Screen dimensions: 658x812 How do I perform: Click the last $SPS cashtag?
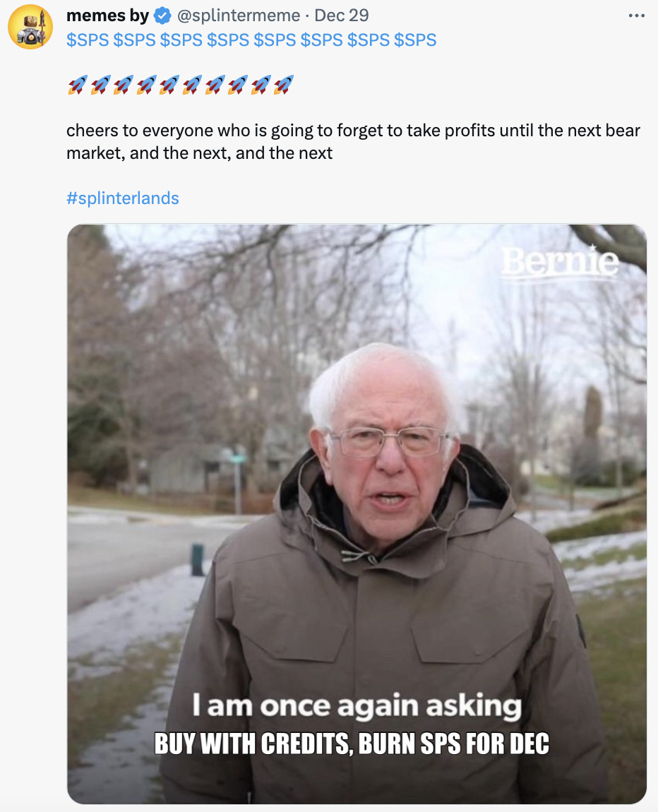(415, 40)
